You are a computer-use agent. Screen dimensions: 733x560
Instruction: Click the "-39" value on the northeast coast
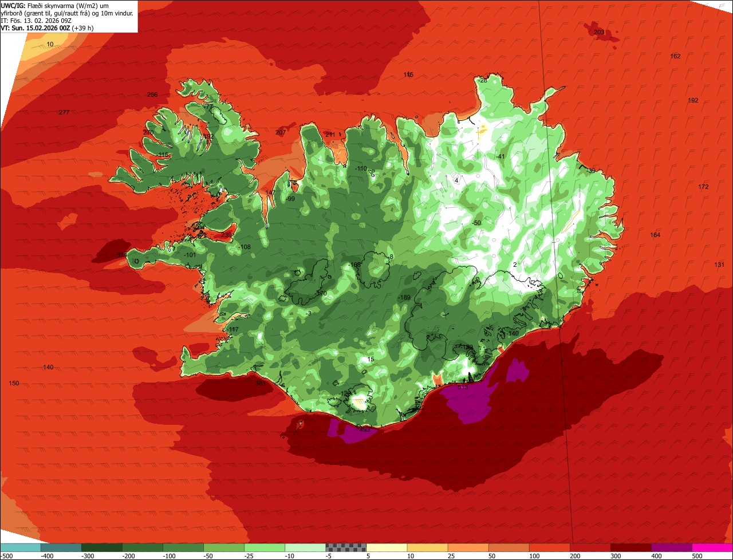(591, 170)
